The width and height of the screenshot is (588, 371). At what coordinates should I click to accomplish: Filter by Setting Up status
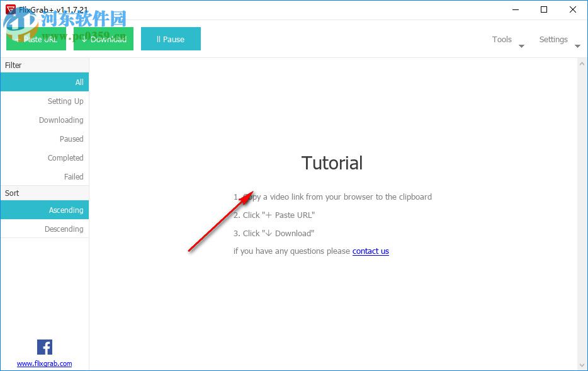pyautogui.click(x=45, y=101)
